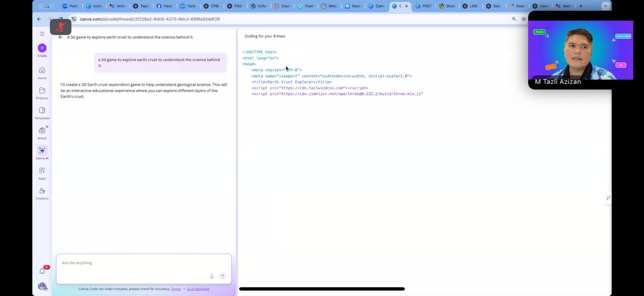Image resolution: width=644 pixels, height=296 pixels.
Task: Click the code panel horizontal scrollbar
Action: [322, 289]
